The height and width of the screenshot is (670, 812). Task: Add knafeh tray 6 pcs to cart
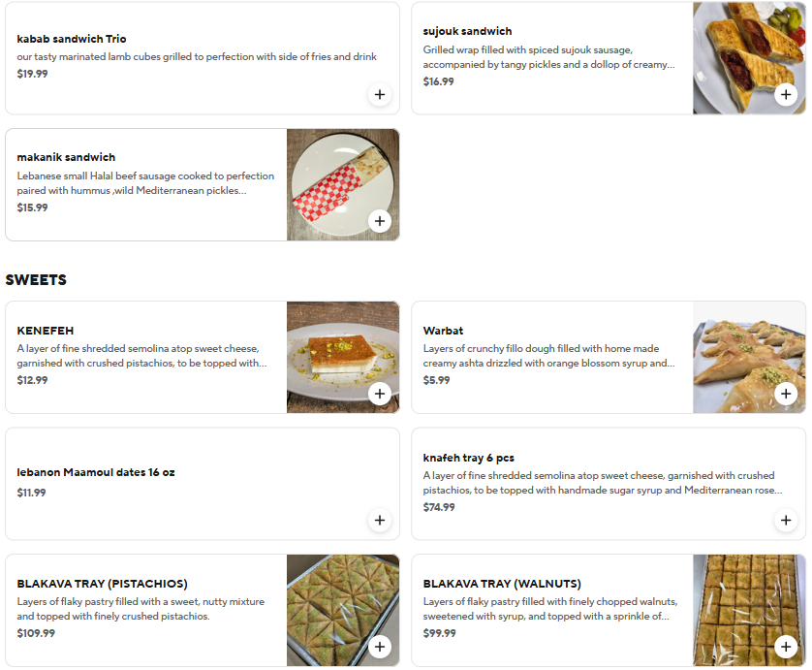pos(786,521)
